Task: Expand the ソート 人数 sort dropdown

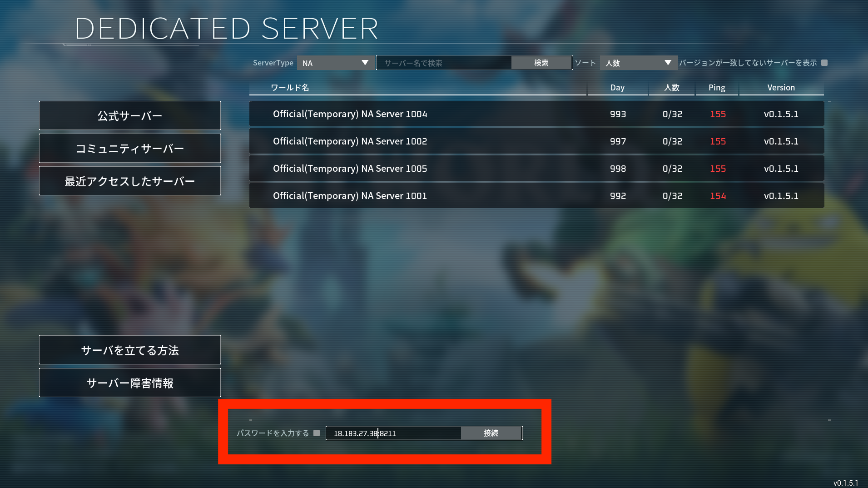Action: (x=638, y=63)
